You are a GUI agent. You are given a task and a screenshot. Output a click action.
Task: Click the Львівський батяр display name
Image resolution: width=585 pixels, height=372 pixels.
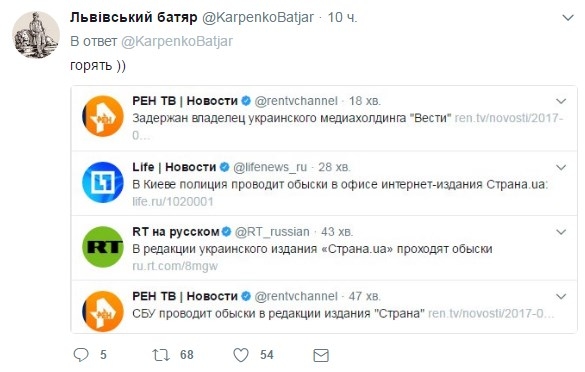(134, 17)
